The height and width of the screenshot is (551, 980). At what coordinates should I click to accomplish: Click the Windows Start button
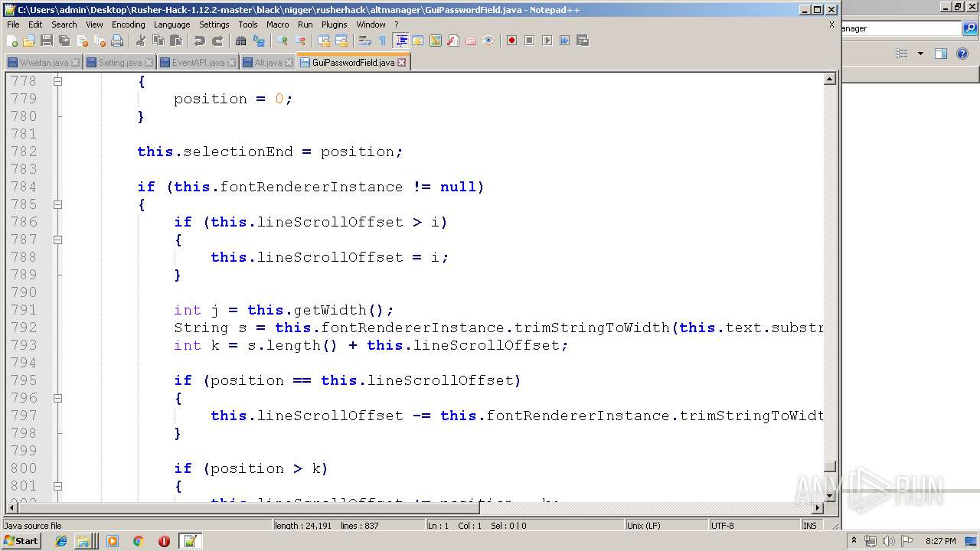click(21, 541)
